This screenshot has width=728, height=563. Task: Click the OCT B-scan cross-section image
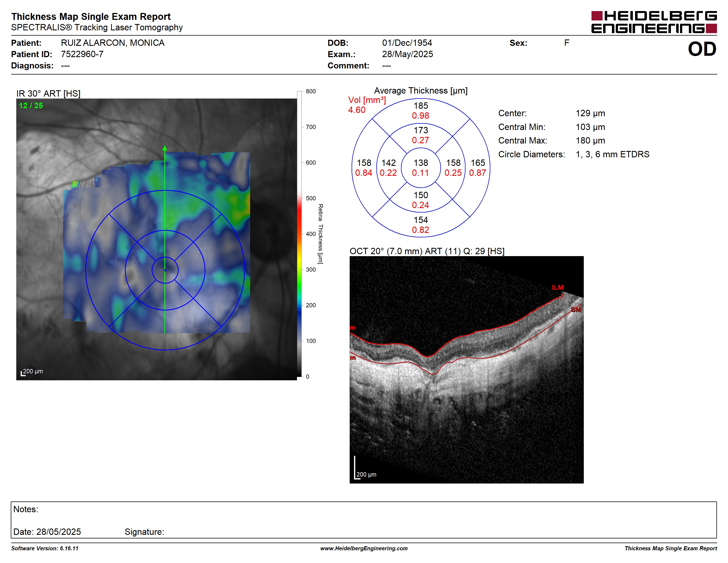tap(466, 370)
